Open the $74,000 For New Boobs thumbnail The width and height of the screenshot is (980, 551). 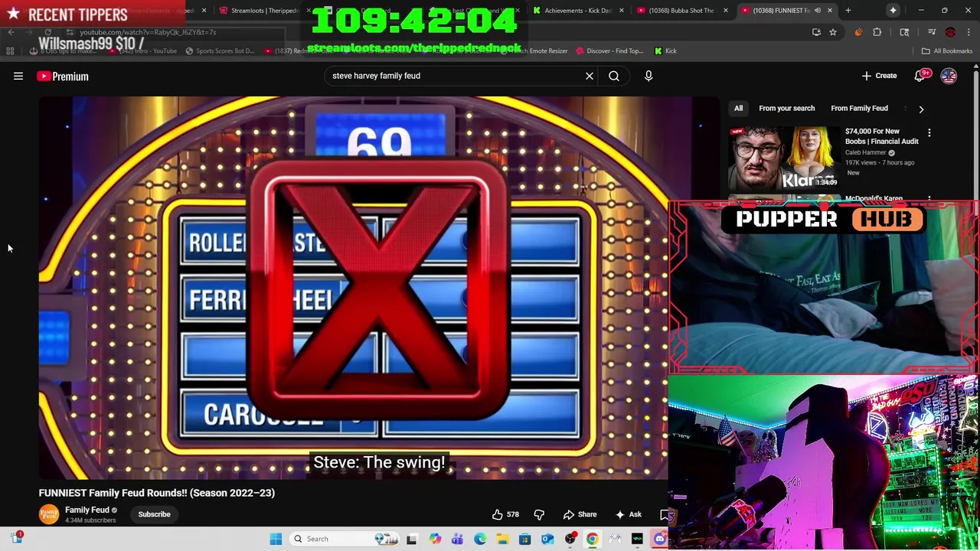[783, 158]
